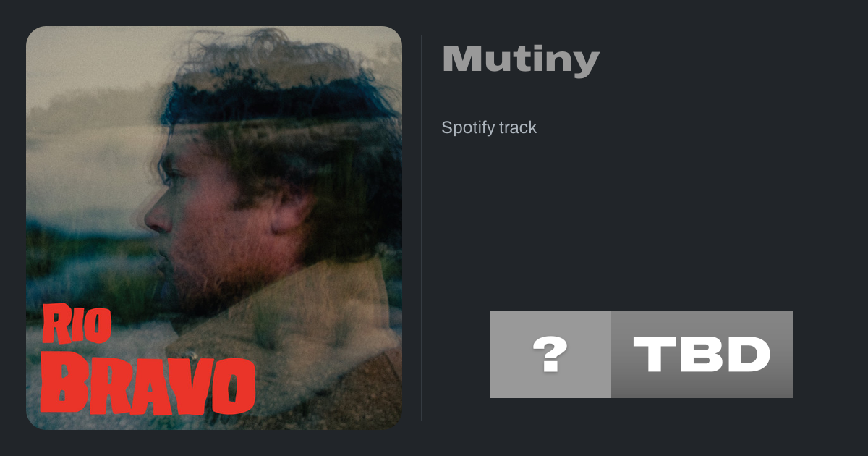Click the metal snap on coat collar
868x456 pixels.
point(192,354)
